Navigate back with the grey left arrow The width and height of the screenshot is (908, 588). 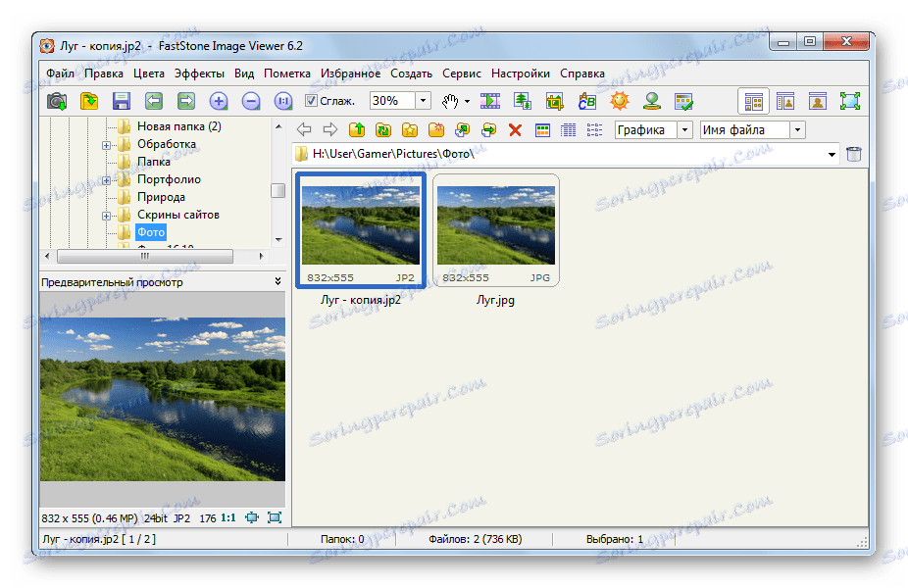(304, 130)
